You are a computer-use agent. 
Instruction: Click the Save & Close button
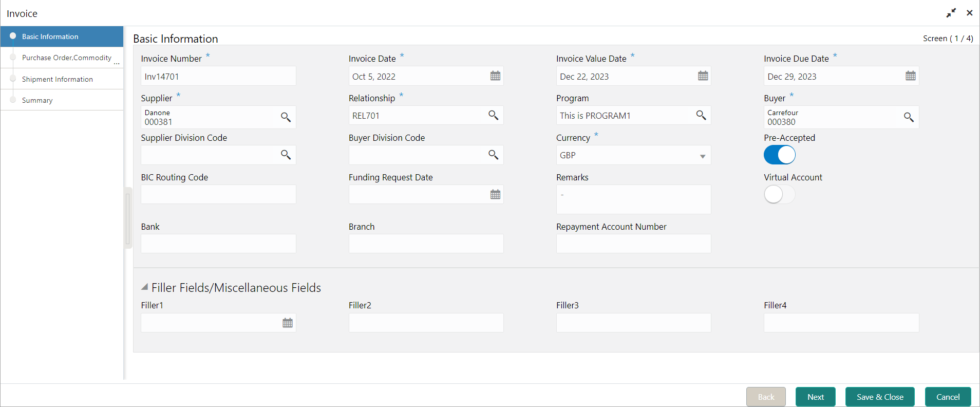(880, 397)
